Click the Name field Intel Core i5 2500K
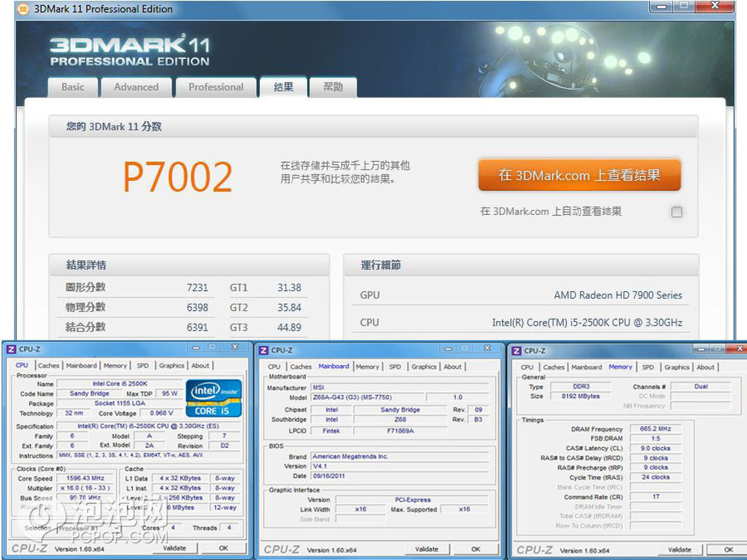The height and width of the screenshot is (560, 747). tap(120, 384)
